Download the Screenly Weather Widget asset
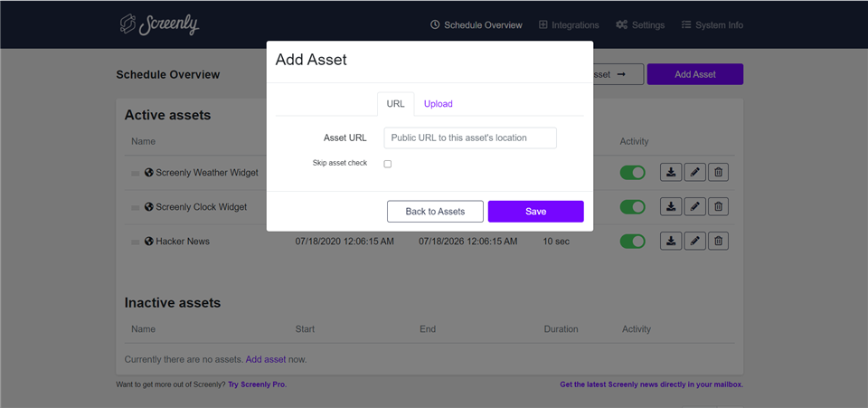The image size is (868, 408). 671,173
